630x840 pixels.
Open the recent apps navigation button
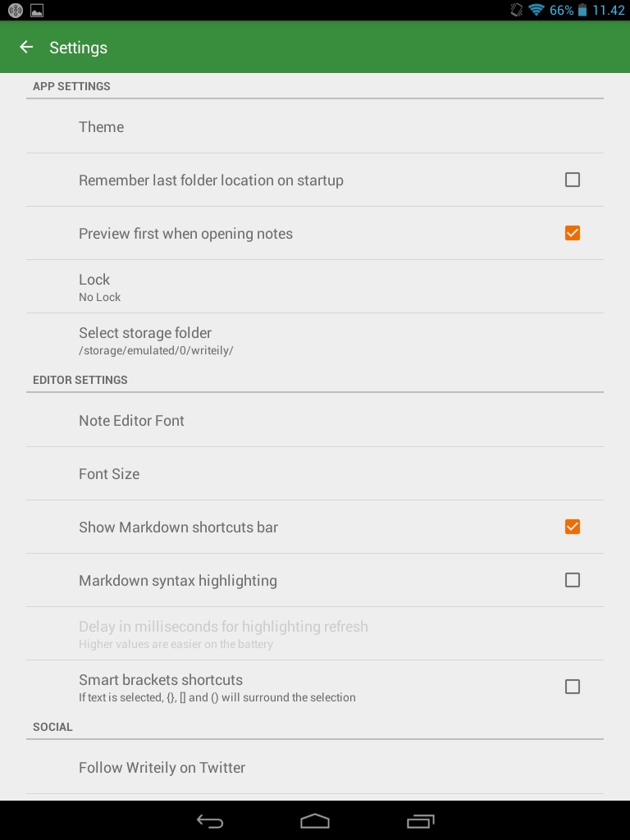click(x=421, y=820)
